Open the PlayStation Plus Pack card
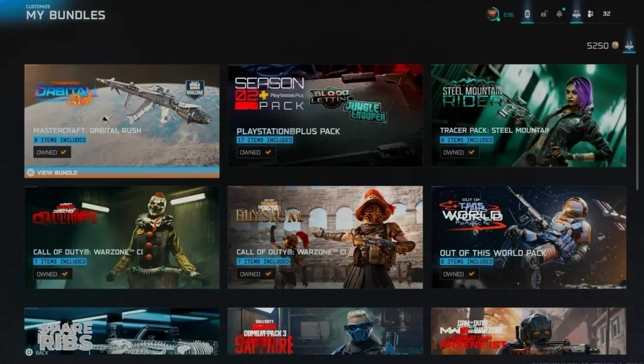 point(325,115)
